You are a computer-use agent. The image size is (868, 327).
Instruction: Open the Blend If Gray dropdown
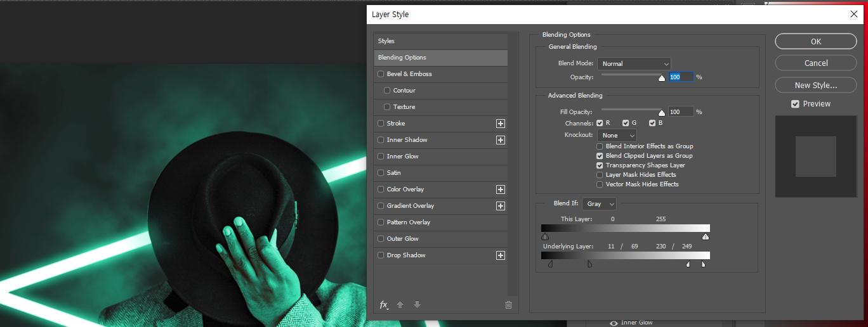point(599,204)
